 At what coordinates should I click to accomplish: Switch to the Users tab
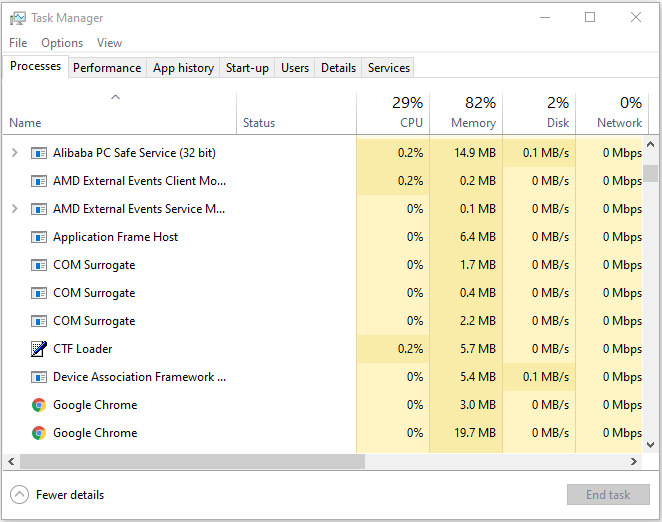pos(295,68)
